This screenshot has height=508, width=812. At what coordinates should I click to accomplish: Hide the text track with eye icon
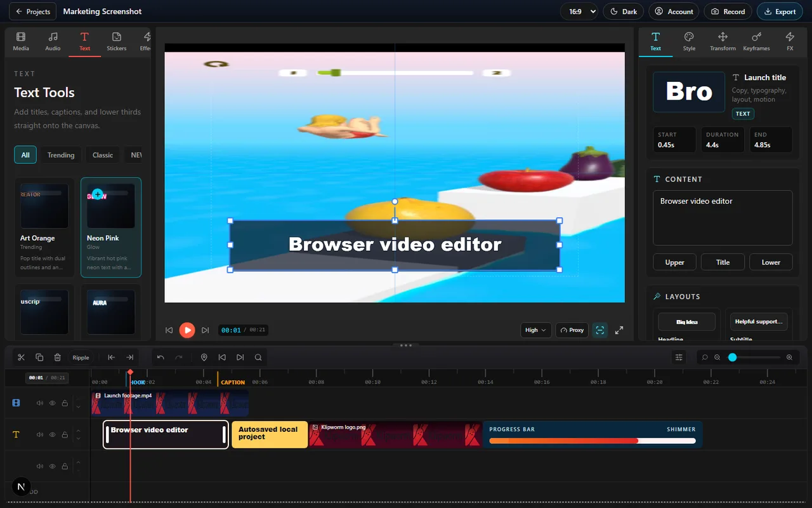click(x=53, y=435)
